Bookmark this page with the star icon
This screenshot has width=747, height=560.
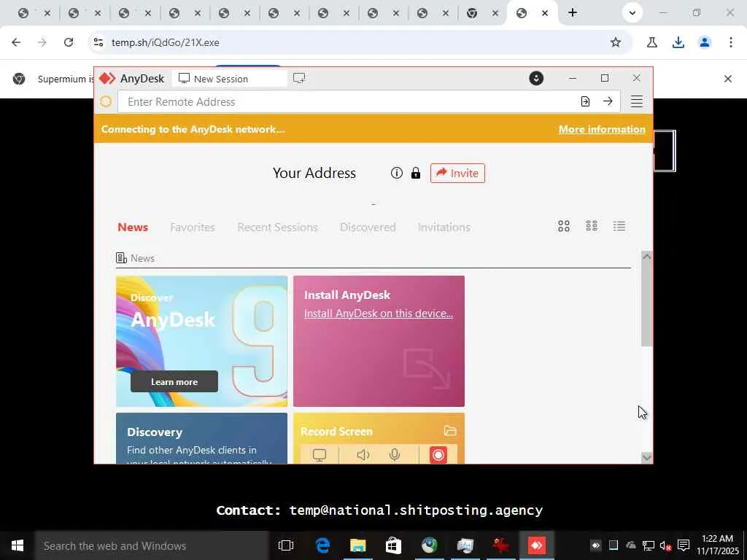[x=616, y=42]
